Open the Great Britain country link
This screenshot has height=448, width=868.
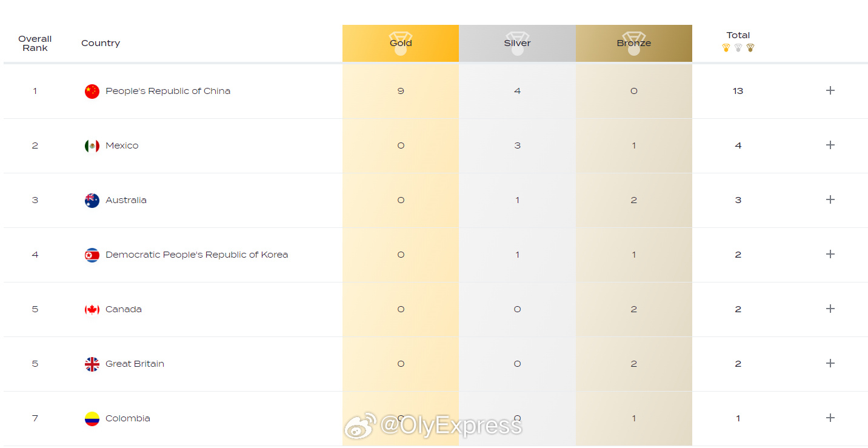coord(135,364)
